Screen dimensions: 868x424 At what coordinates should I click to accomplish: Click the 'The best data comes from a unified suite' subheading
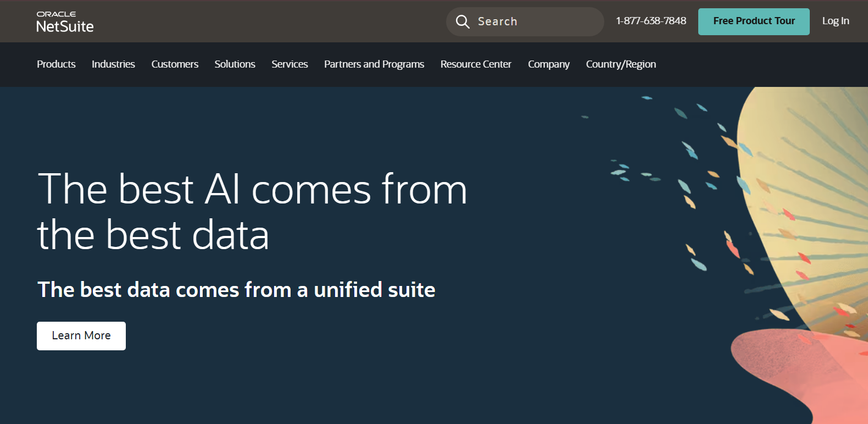click(236, 289)
